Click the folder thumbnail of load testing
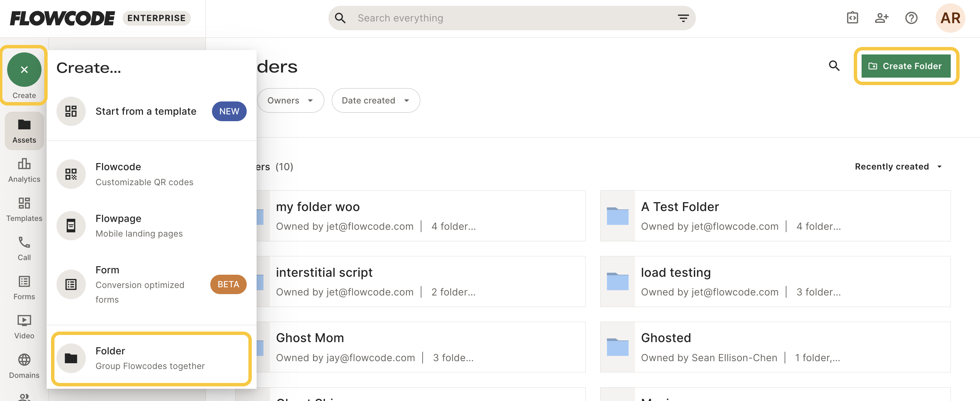This screenshot has width=980, height=401. point(618,282)
